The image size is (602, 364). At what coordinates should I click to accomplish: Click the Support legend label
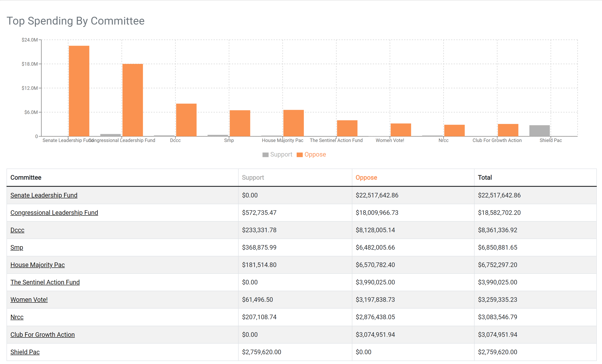pyautogui.click(x=281, y=154)
